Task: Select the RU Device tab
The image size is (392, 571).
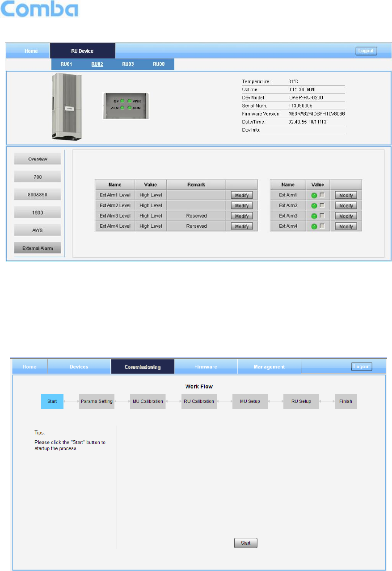Action: click(x=82, y=51)
